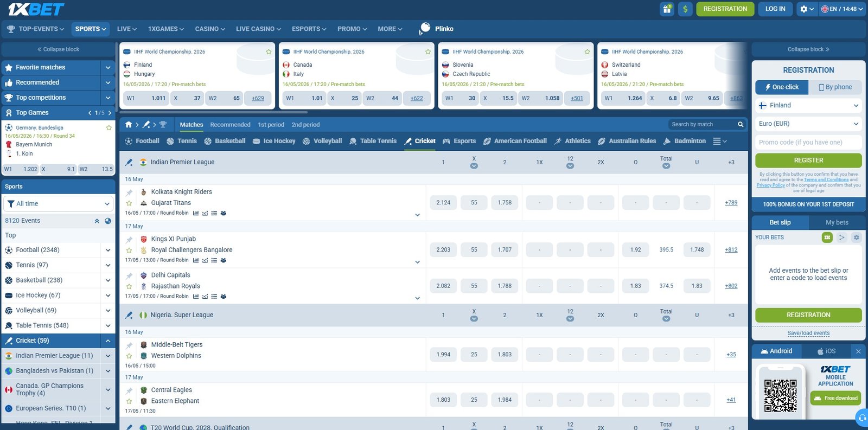Pin the Middle-Belt Tigers match

(129, 345)
